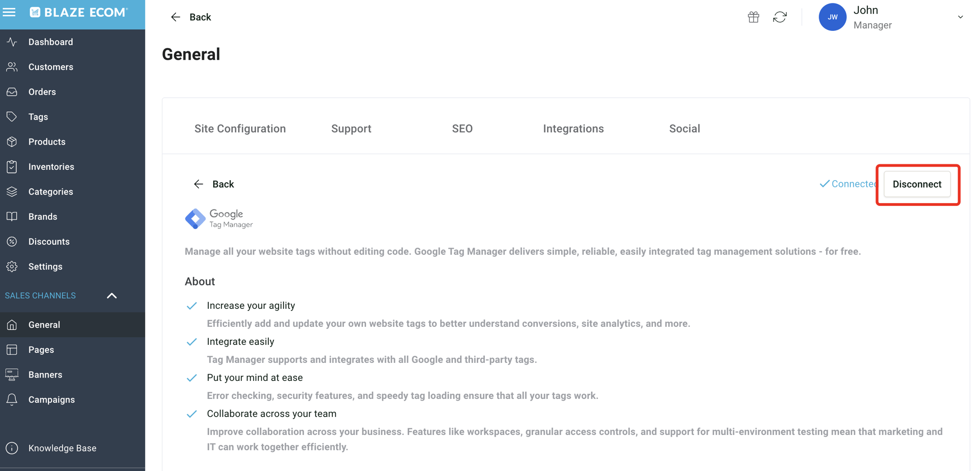Open the SEO tab
The image size is (980, 471).
[x=462, y=128]
